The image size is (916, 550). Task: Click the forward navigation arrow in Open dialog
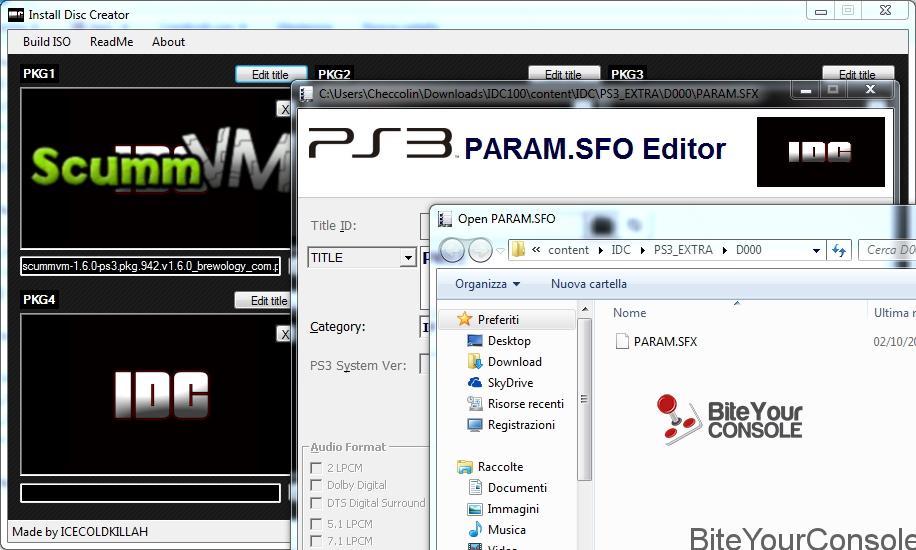pyautogui.click(x=480, y=250)
